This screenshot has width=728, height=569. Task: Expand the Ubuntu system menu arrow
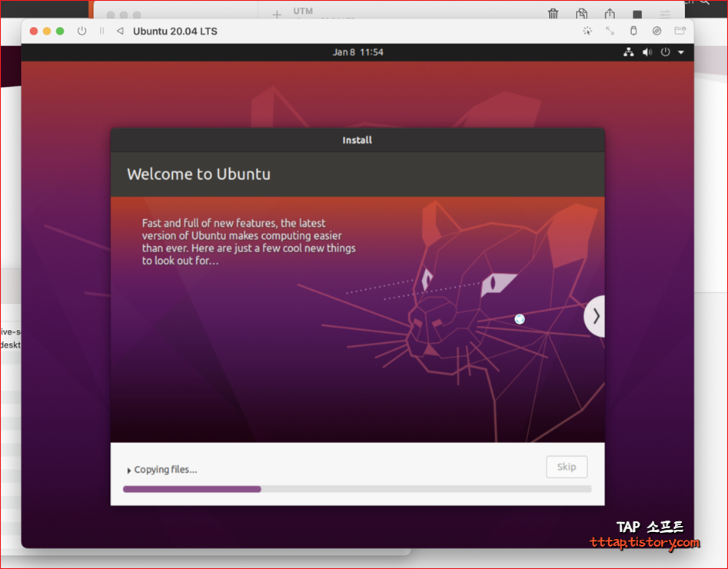(681, 52)
